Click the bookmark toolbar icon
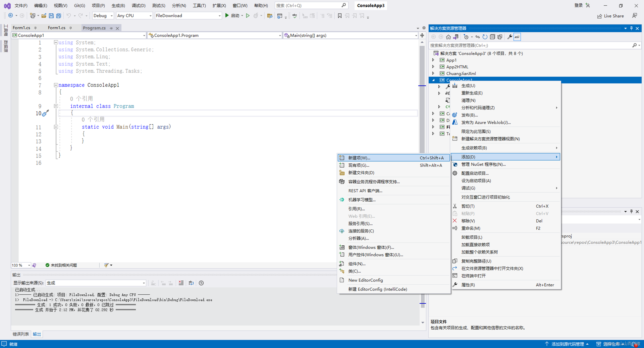The image size is (644, 348). 340,16
